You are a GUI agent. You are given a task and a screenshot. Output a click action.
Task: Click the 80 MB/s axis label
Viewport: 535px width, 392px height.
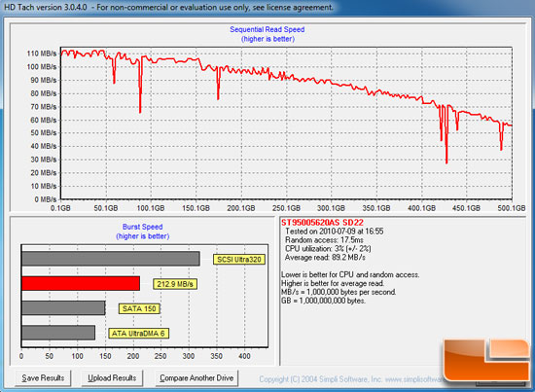[x=44, y=93]
